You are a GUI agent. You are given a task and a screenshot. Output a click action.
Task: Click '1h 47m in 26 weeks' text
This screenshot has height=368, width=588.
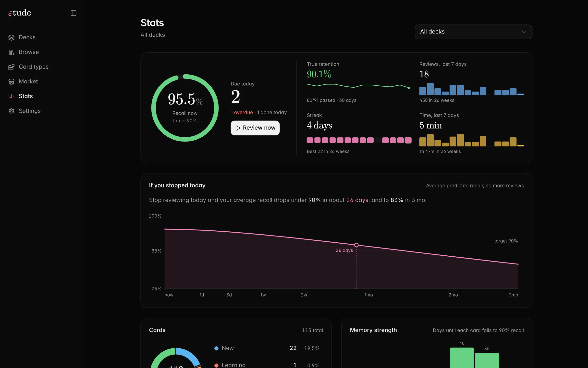(440, 151)
